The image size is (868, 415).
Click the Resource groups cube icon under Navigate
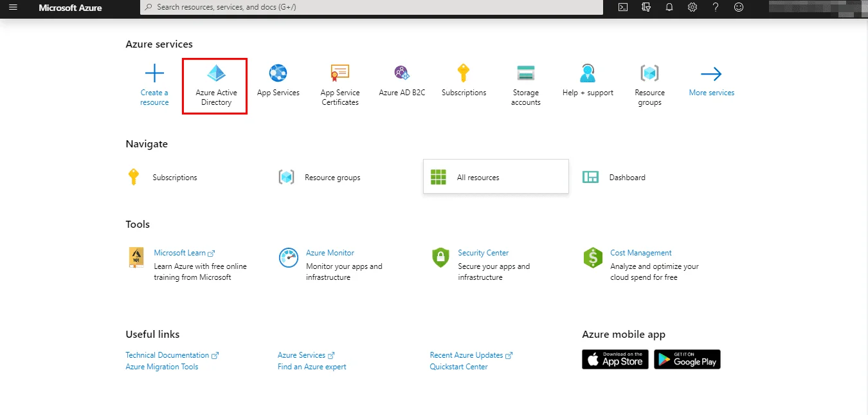(x=286, y=177)
